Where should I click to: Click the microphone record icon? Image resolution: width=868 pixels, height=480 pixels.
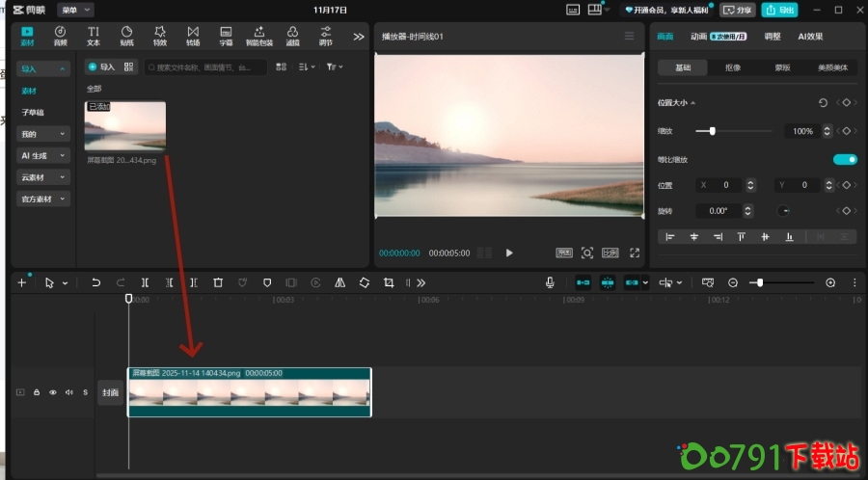point(550,282)
